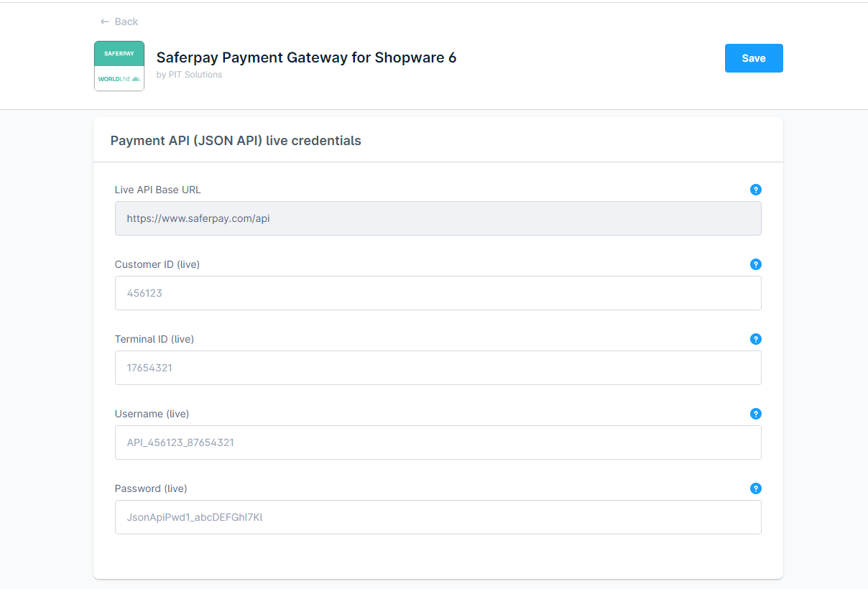The image size is (868, 589).
Task: Click the help icon for Live API Base URL
Action: [x=755, y=190]
